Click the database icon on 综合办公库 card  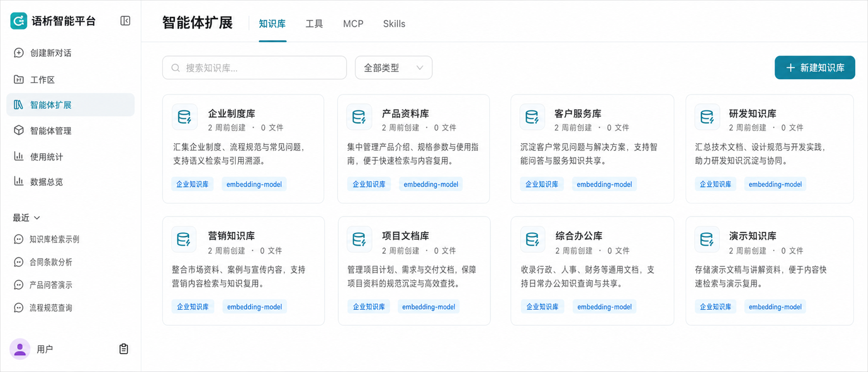(x=532, y=239)
